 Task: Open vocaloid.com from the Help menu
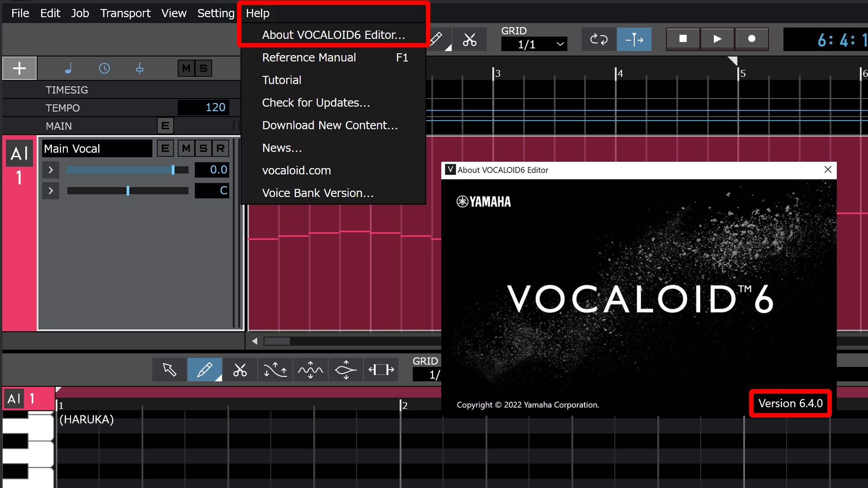click(x=296, y=170)
